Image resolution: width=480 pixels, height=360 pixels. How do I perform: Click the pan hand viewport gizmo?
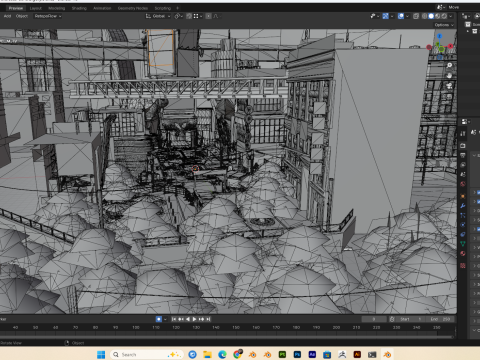pos(449,76)
